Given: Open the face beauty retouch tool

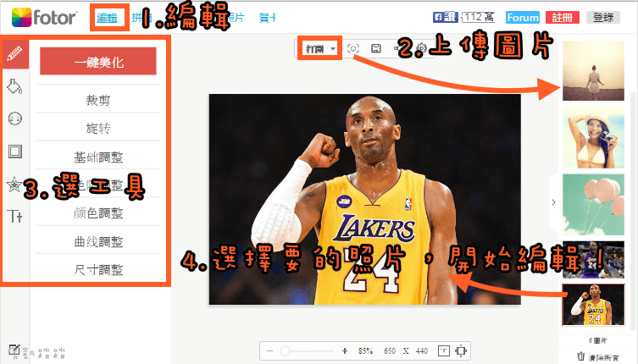Looking at the screenshot, I should click(x=15, y=119).
